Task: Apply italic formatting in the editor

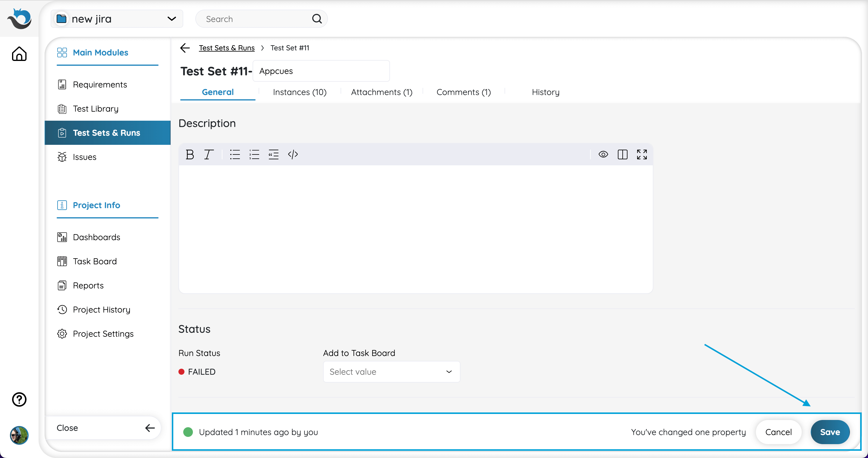Action: tap(209, 154)
